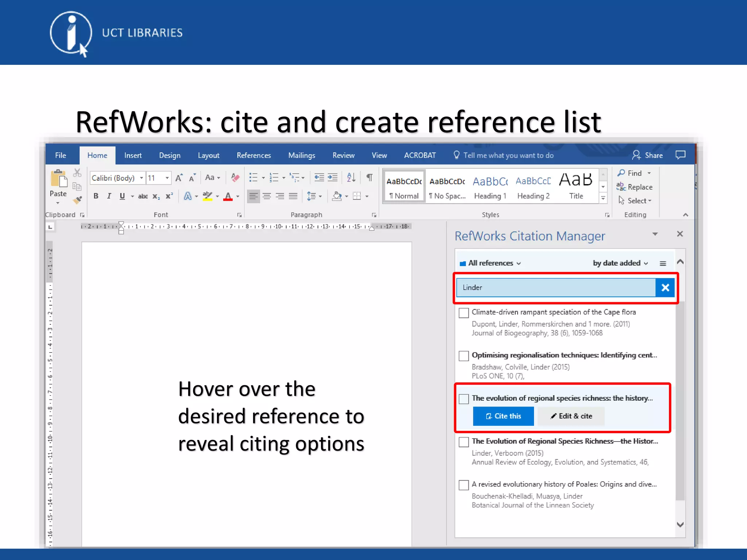Switch to the Design tab
Screen dimensions: 747x560
(170, 155)
